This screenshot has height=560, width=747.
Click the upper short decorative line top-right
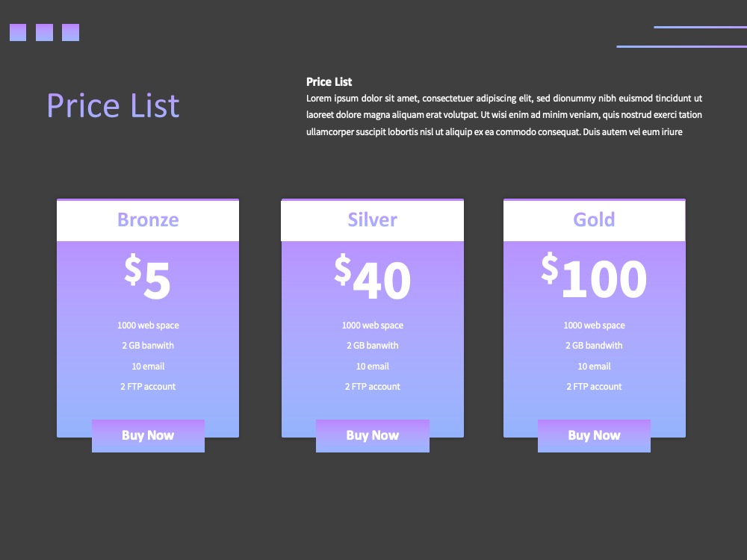pos(701,27)
